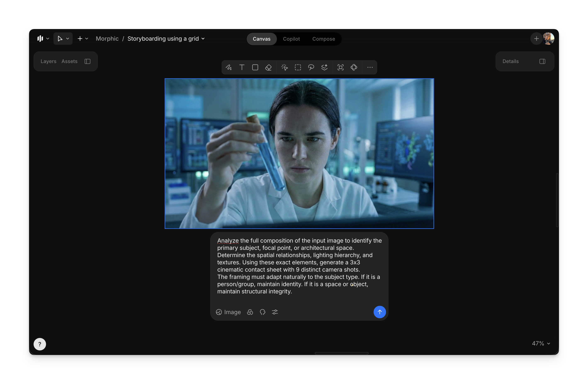Open the prompt settings sliders icon
Viewport: 588px width, 384px height.
tap(275, 312)
